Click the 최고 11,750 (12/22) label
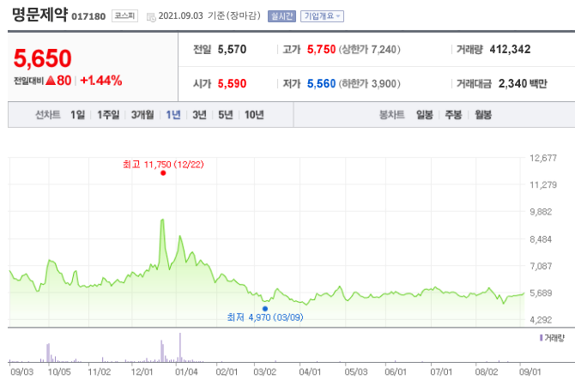Screen dimensions: 575x392 tap(163, 165)
